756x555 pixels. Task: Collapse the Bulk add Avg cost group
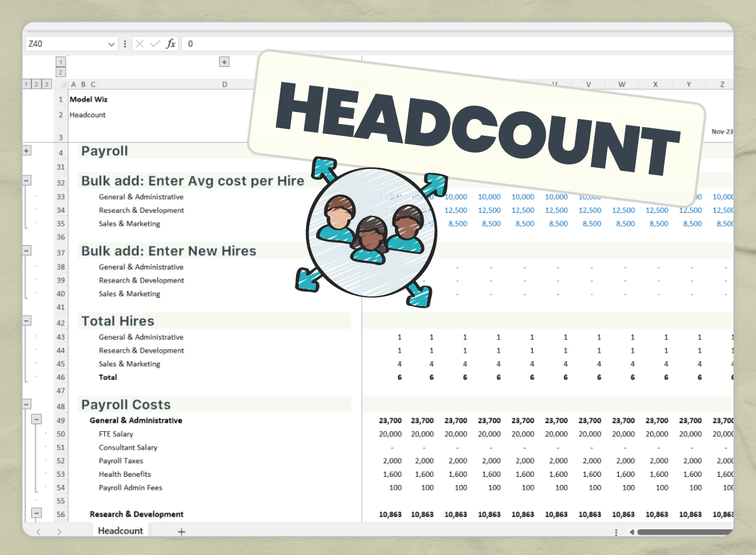coord(26,180)
